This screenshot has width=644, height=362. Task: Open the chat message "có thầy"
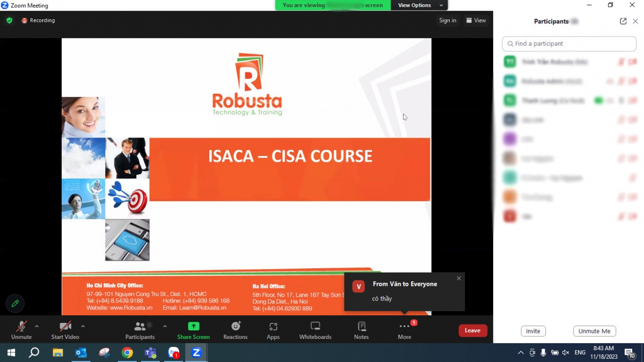point(382,299)
